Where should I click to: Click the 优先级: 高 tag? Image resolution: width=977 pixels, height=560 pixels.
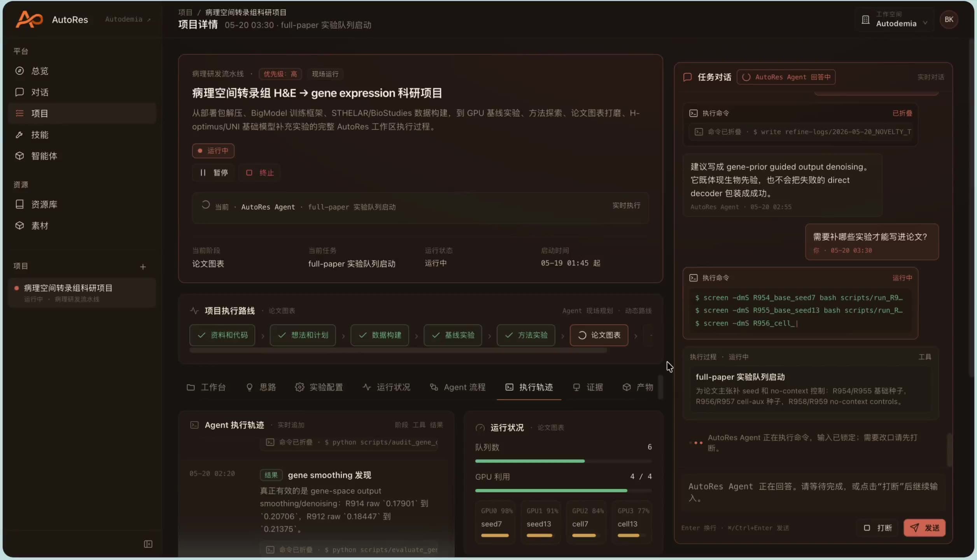280,74
